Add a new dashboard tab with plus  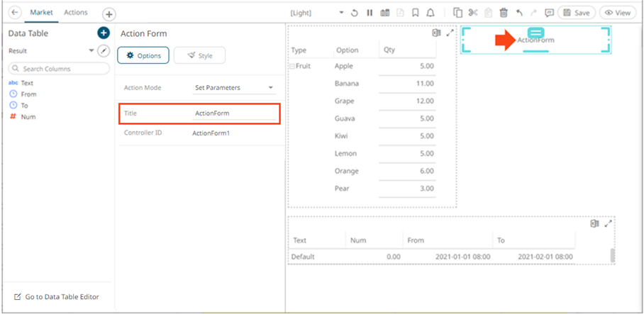click(x=109, y=14)
